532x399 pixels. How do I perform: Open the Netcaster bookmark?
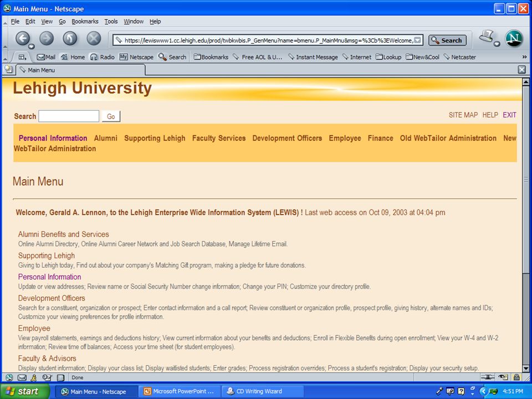tap(460, 57)
